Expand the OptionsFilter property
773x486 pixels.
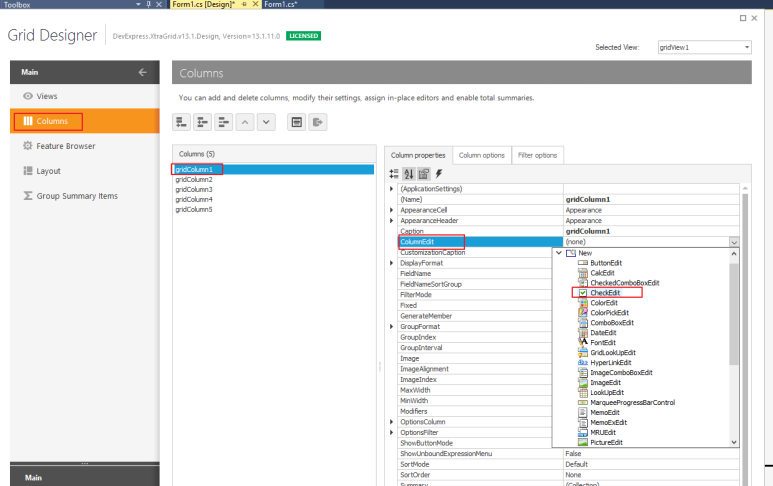click(391, 433)
